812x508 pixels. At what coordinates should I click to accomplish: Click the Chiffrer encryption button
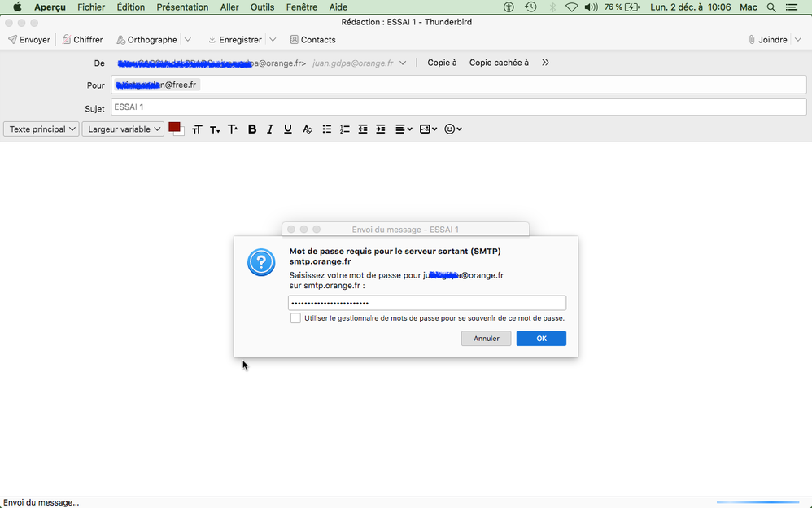click(82, 40)
